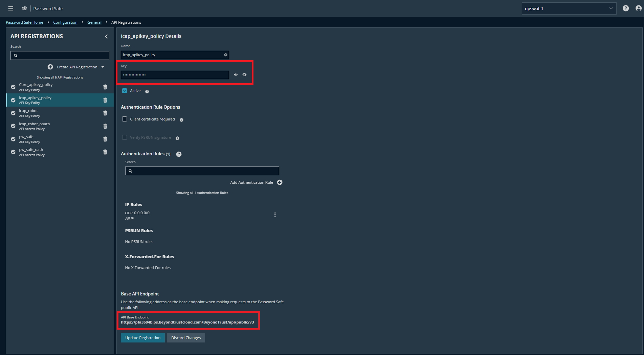Open the help icon in top bar

click(626, 8)
